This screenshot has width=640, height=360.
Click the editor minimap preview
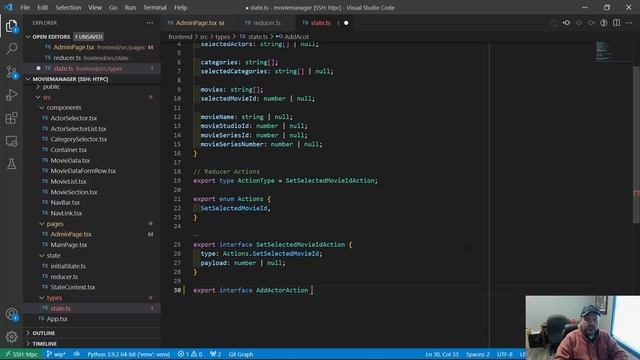coord(612,51)
